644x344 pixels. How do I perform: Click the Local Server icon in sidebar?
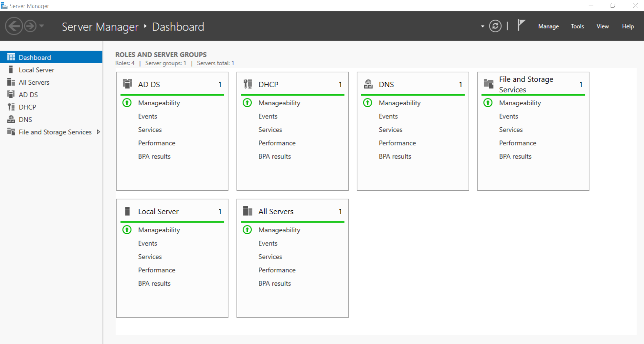[11, 69]
